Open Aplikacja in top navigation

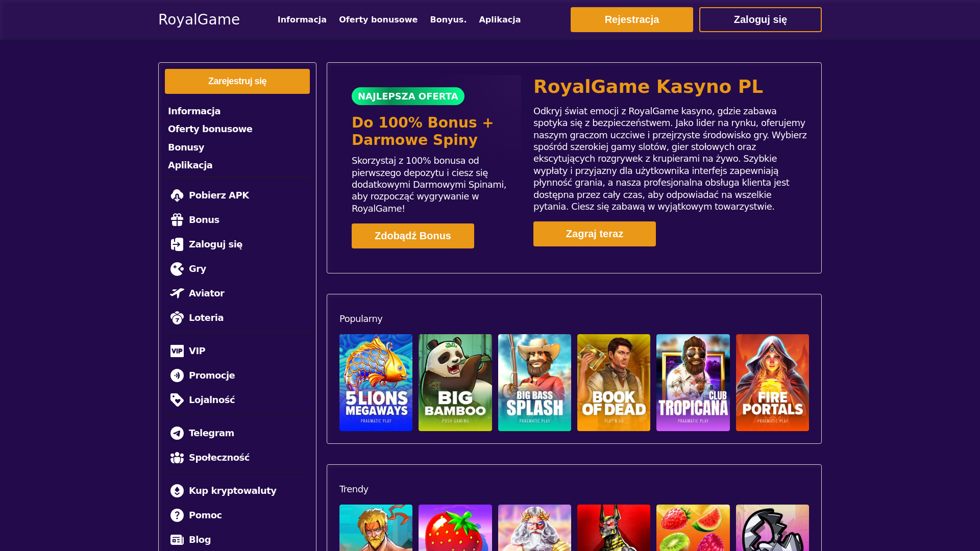click(x=500, y=19)
